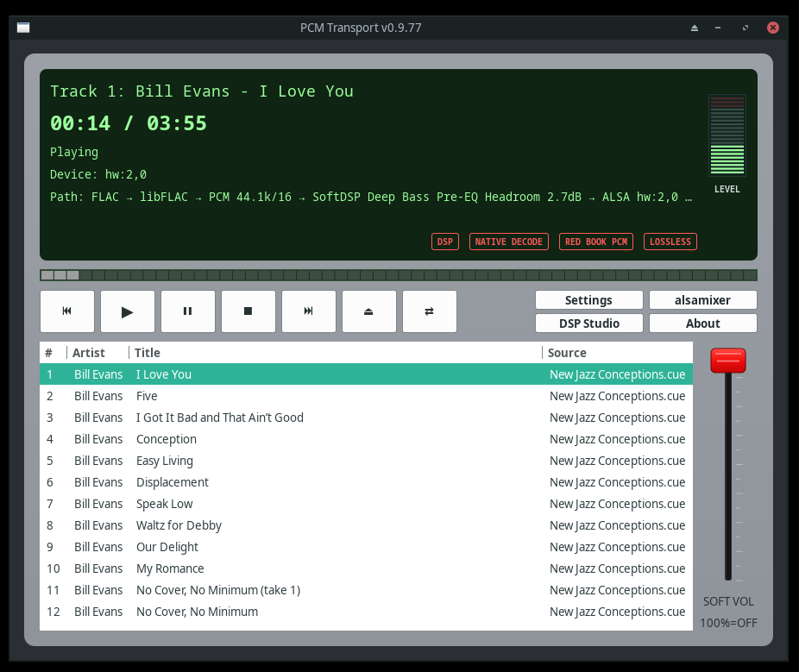Select the track Waltz for Debby

pyautogui.click(x=179, y=525)
